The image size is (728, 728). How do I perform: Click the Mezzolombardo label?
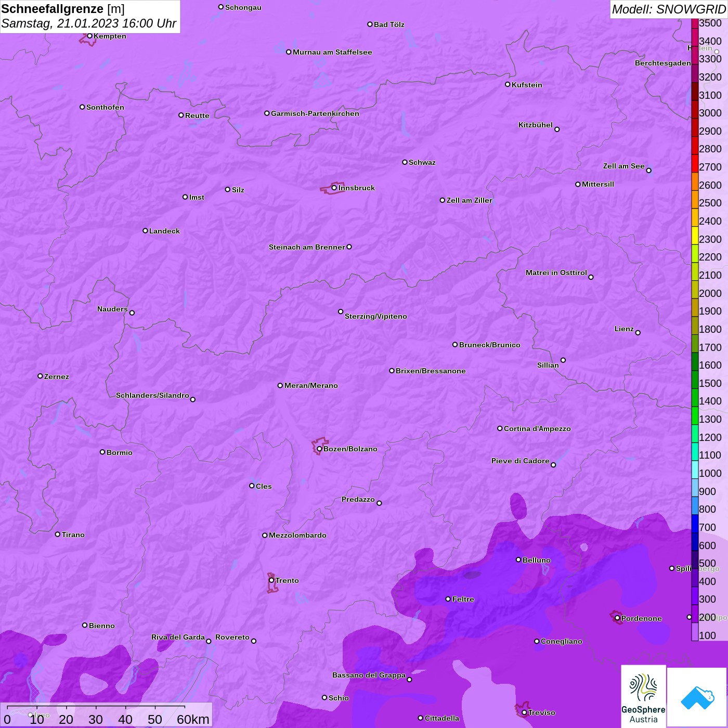point(297,535)
